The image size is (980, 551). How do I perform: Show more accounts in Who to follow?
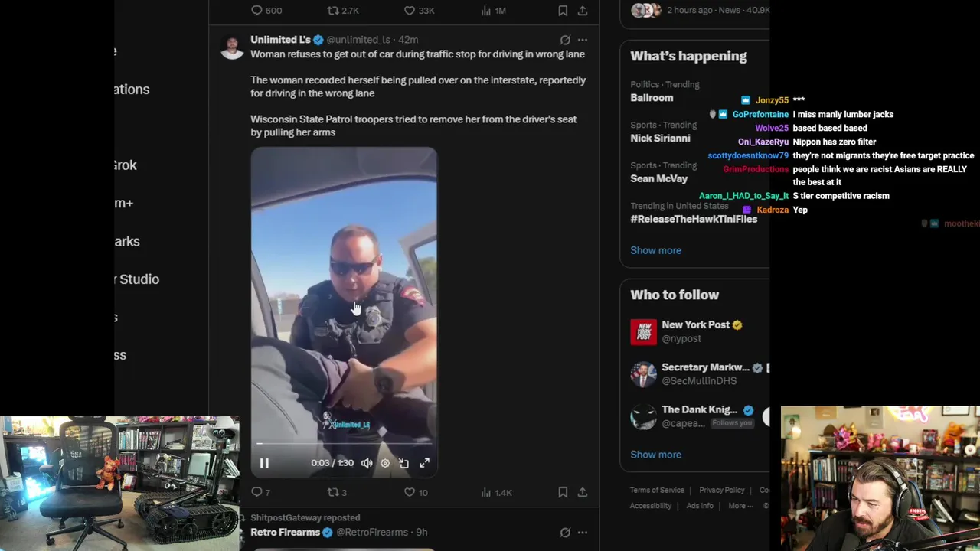(655, 455)
